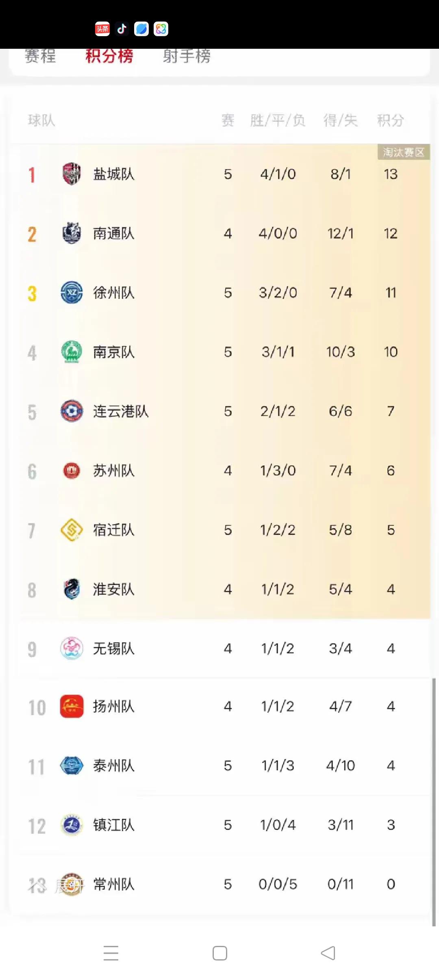The width and height of the screenshot is (439, 980).
Task: Select the 苏州队 red round badge
Action: click(x=72, y=470)
